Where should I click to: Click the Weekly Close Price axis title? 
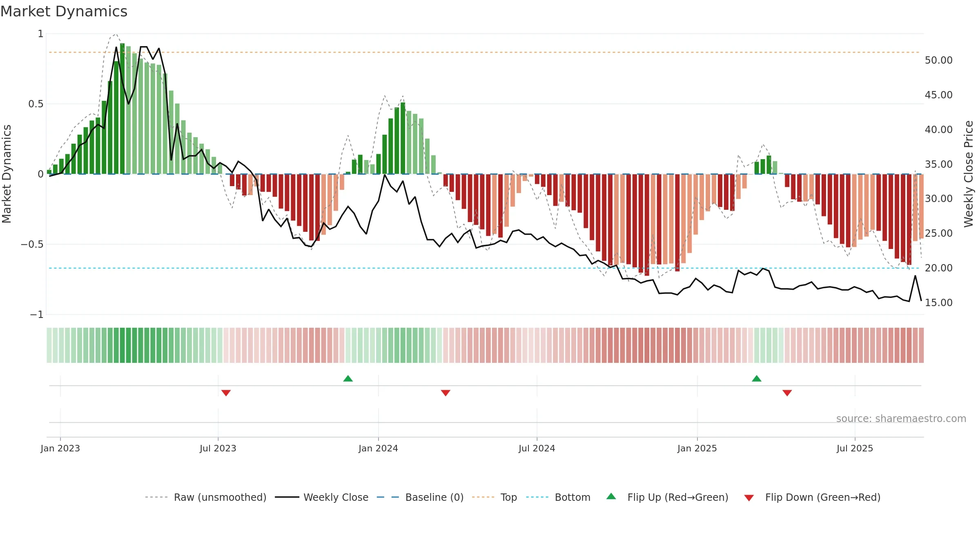pyautogui.click(x=969, y=174)
